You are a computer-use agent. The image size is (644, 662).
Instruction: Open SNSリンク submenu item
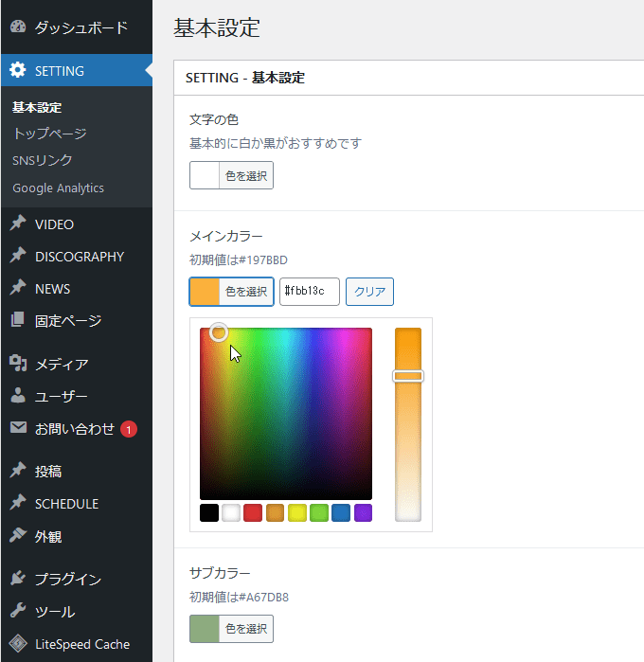[x=43, y=160]
